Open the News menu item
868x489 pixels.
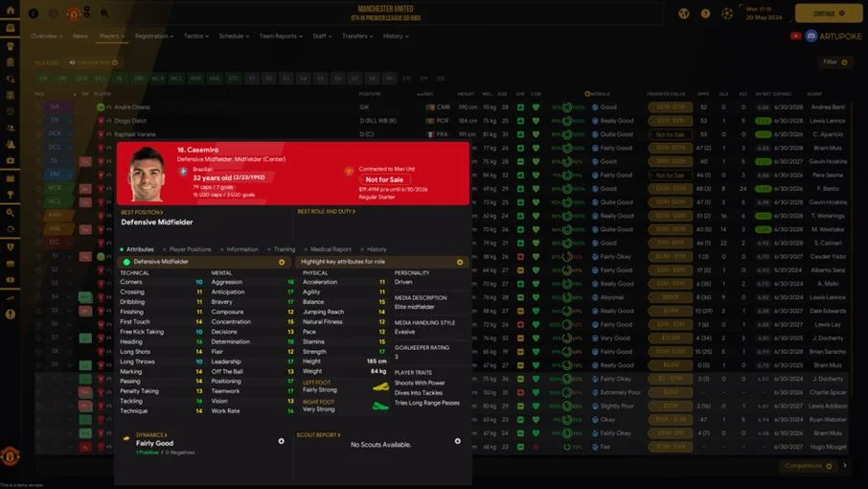pos(80,36)
